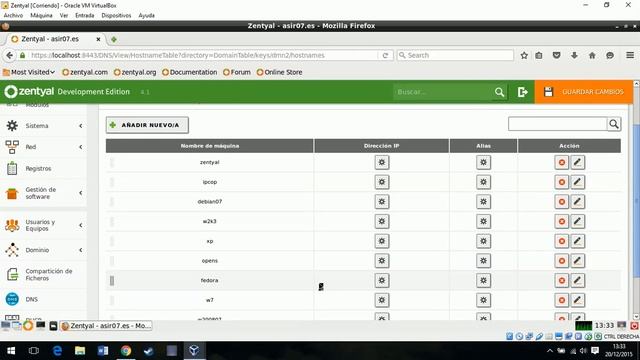Expand the Red sidebar menu

(44, 147)
